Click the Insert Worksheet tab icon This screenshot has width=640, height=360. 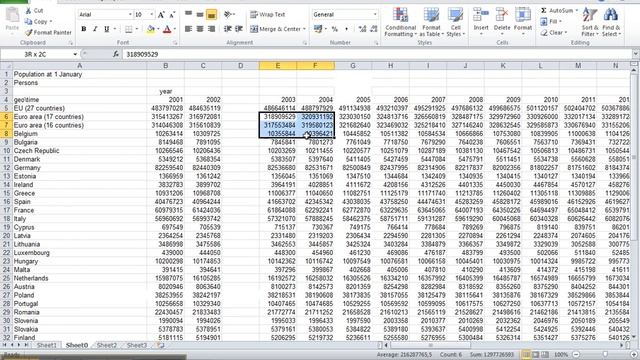160,345
